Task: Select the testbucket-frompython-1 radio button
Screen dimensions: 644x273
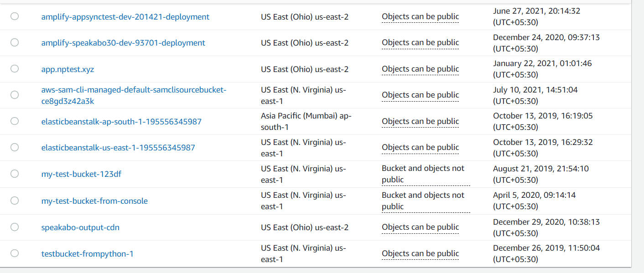Action: tap(15, 253)
